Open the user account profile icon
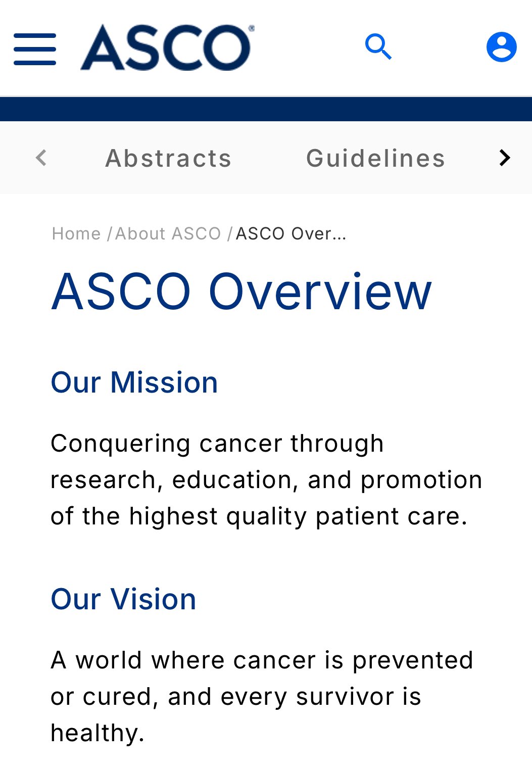The height and width of the screenshot is (772, 532). click(x=501, y=47)
